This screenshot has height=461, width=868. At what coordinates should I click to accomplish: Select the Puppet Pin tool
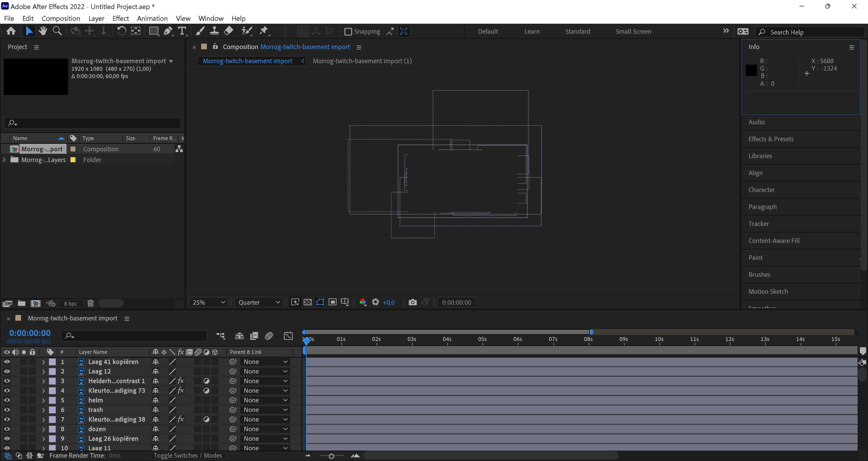[264, 31]
